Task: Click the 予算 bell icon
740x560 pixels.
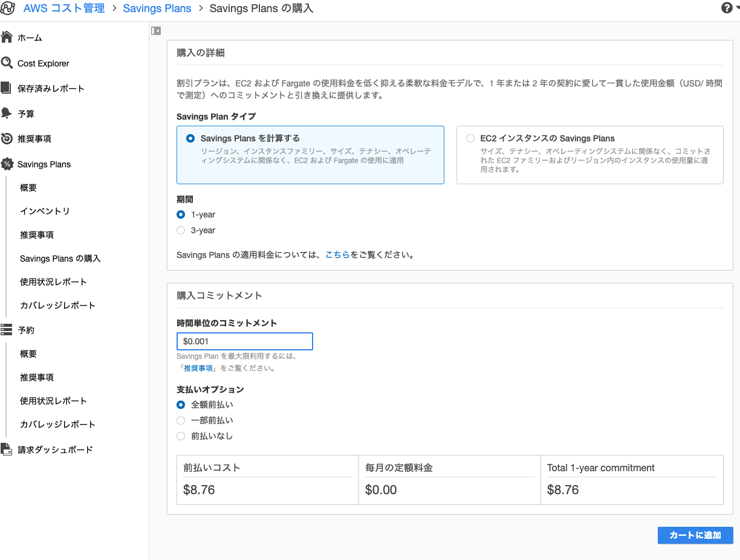Action: pyautogui.click(x=7, y=114)
